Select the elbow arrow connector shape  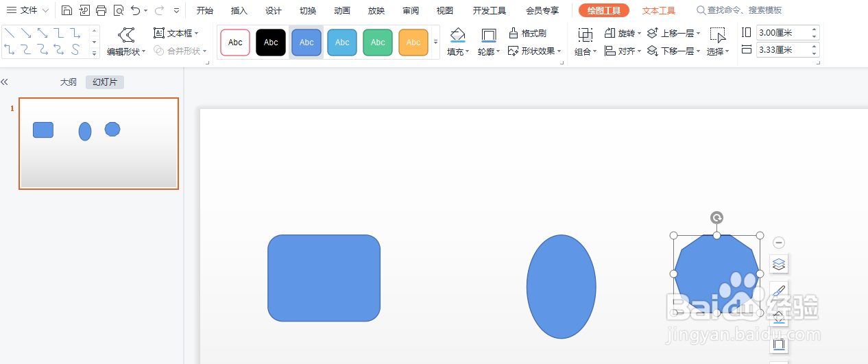pyautogui.click(x=75, y=33)
